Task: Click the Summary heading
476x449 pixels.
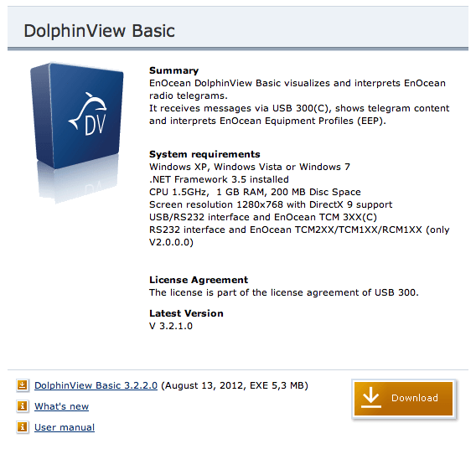Action: pos(174,70)
